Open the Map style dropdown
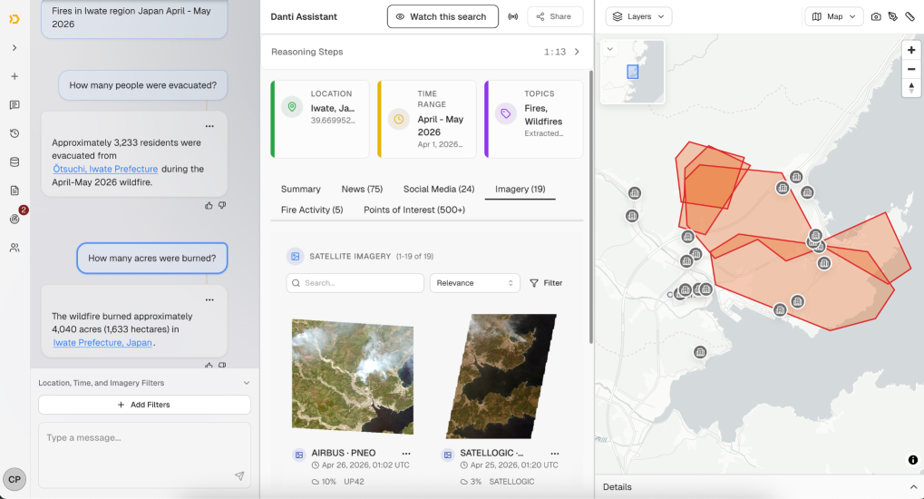924x499 pixels. 834,16
